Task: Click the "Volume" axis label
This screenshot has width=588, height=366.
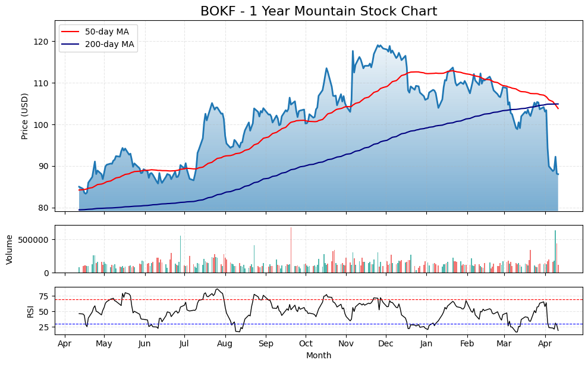Action: (x=10, y=249)
